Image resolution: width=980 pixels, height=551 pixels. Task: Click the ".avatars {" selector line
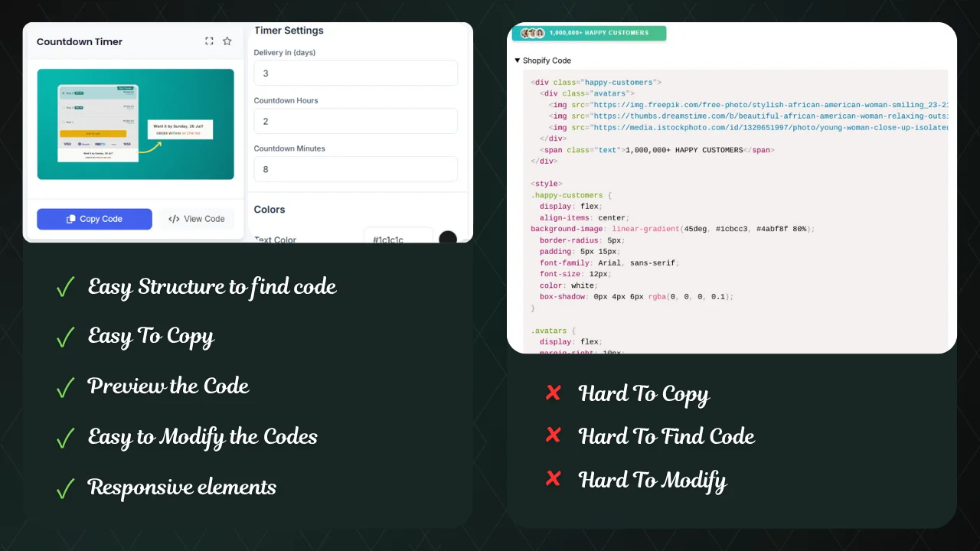[554, 331]
